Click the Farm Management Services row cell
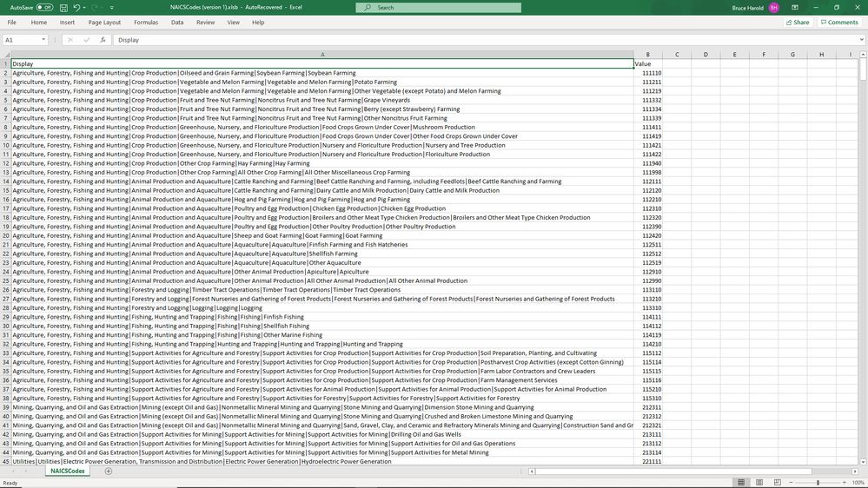This screenshot has height=488, width=868. 322,380
